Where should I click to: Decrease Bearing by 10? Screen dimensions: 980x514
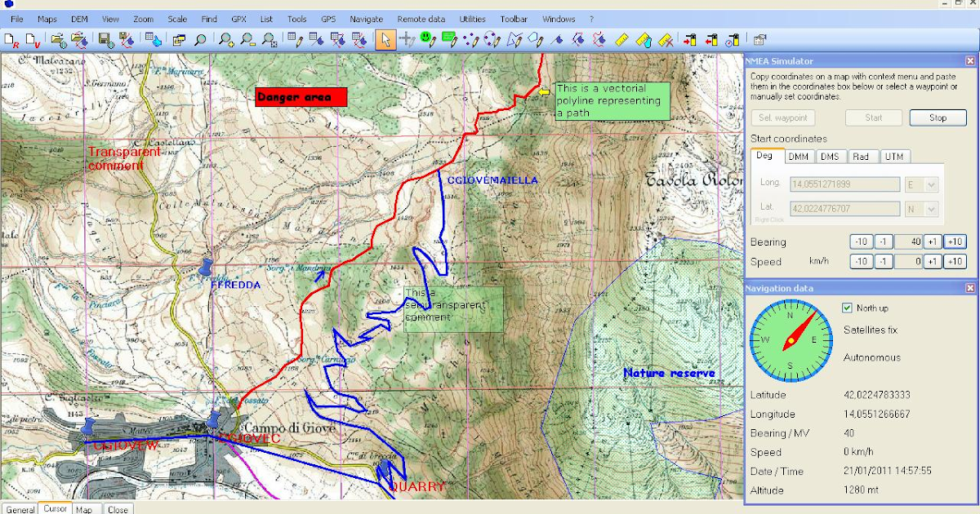[x=860, y=241]
